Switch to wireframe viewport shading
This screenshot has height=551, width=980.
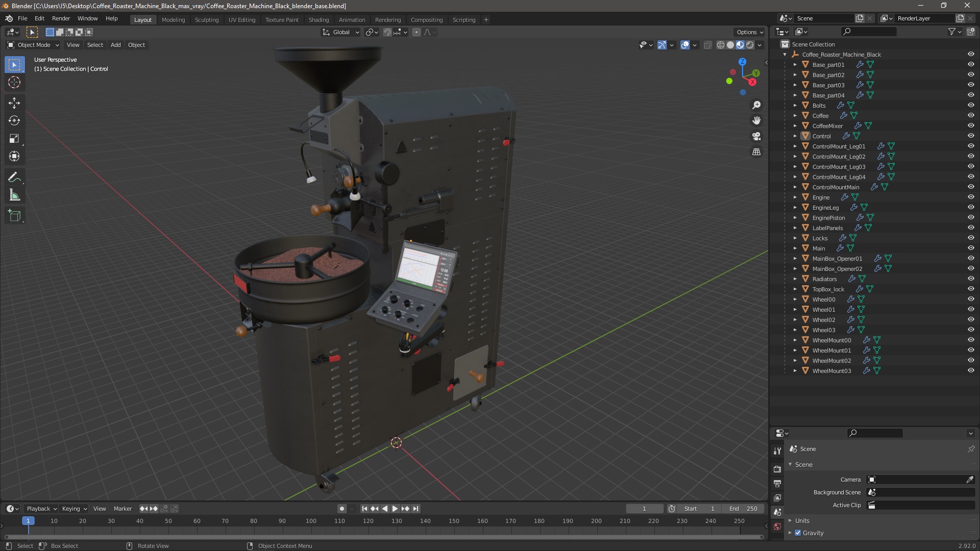click(721, 45)
